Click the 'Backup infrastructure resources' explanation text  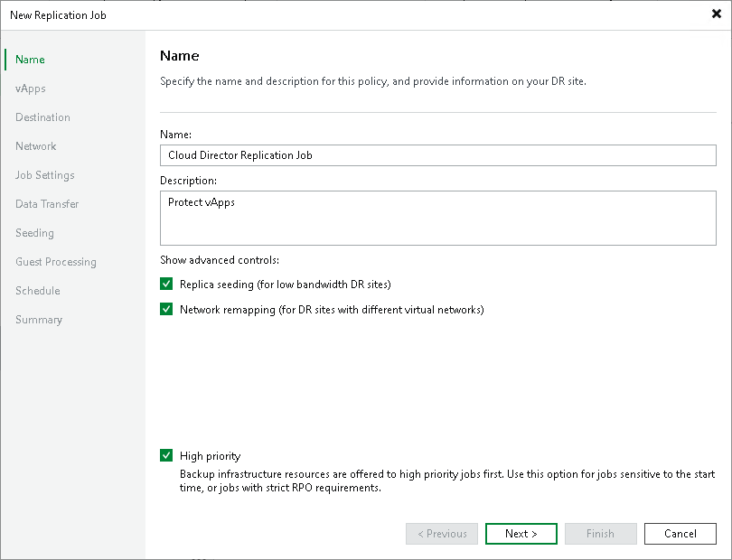(447, 481)
